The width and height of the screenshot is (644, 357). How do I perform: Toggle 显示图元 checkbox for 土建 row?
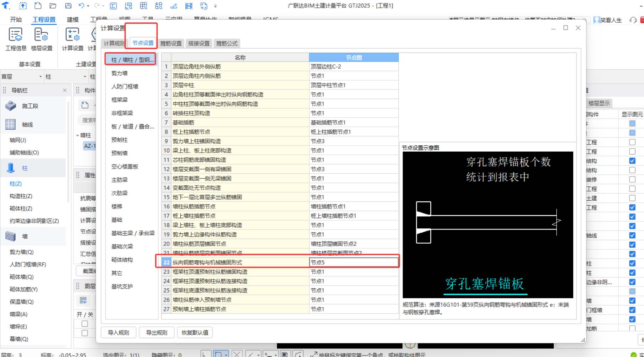click(632, 198)
